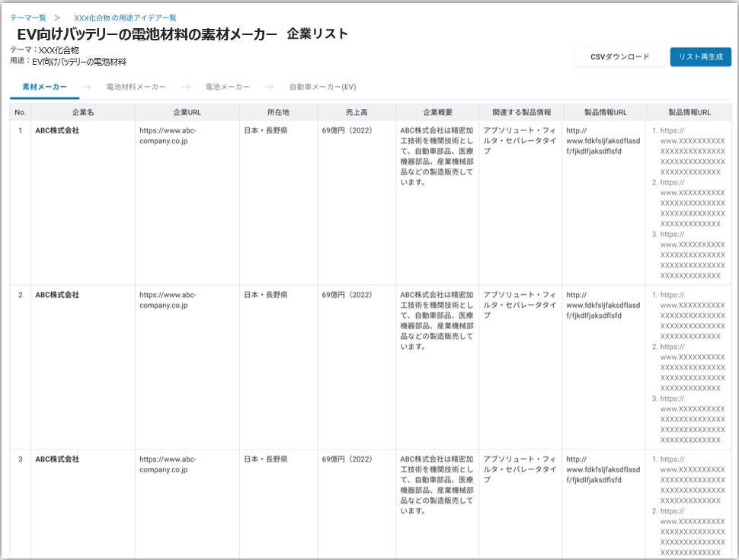Click the テーマ:XXX化合物 label
The image size is (739, 560).
pyautogui.click(x=44, y=50)
